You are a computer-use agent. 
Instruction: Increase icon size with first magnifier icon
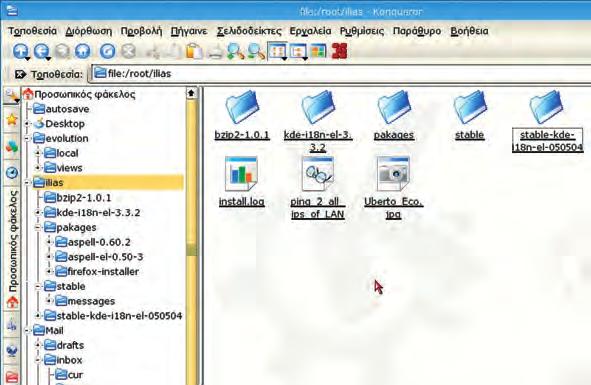coord(236,51)
